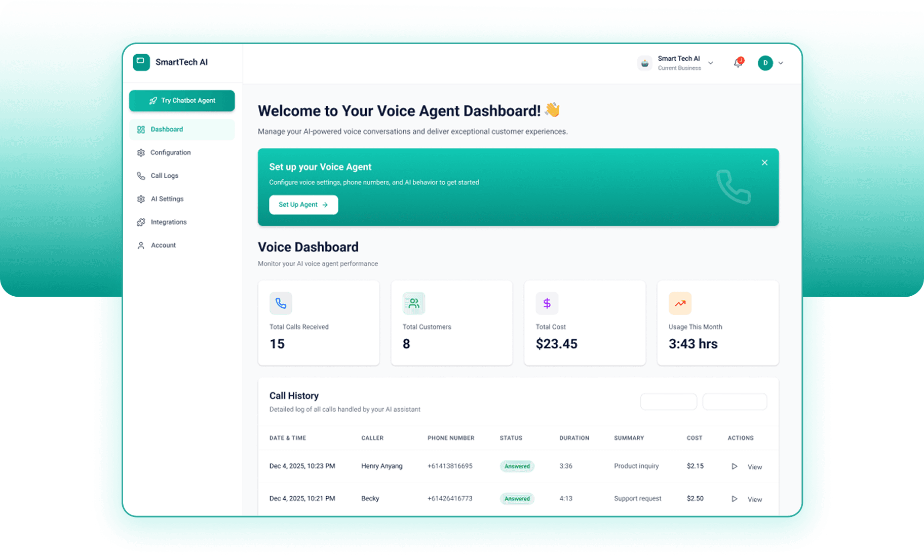Open the user profile avatar dropdown

pyautogui.click(x=766, y=63)
